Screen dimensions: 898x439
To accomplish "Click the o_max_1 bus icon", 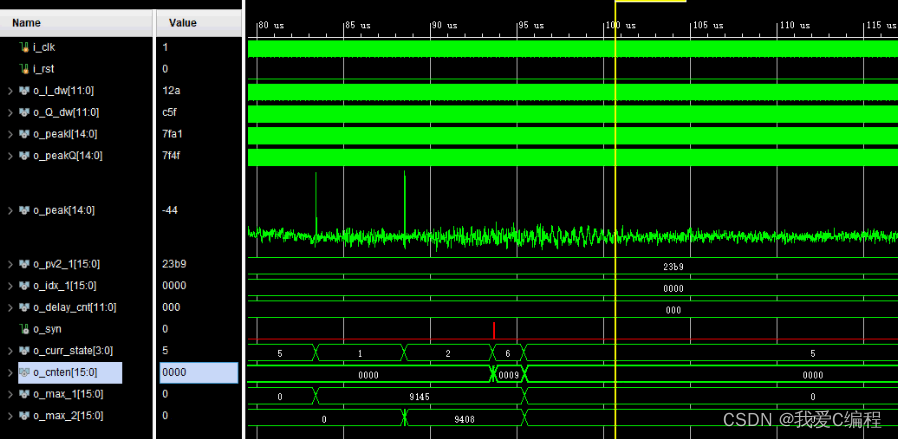I will pos(25,394).
